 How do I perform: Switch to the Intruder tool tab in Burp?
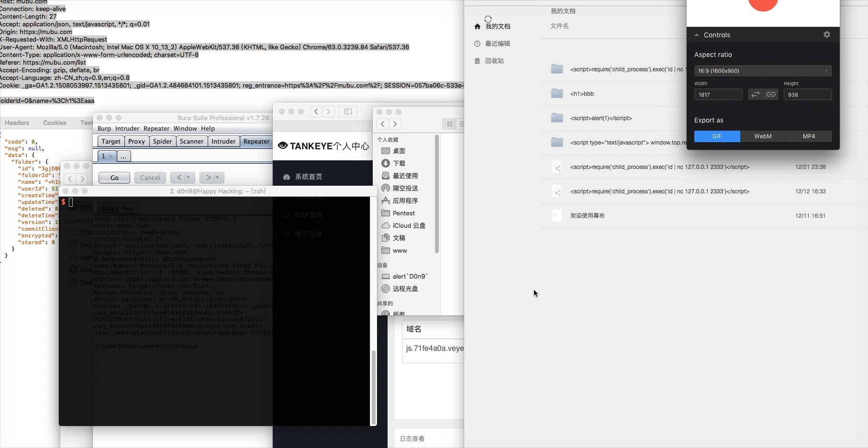coord(223,141)
